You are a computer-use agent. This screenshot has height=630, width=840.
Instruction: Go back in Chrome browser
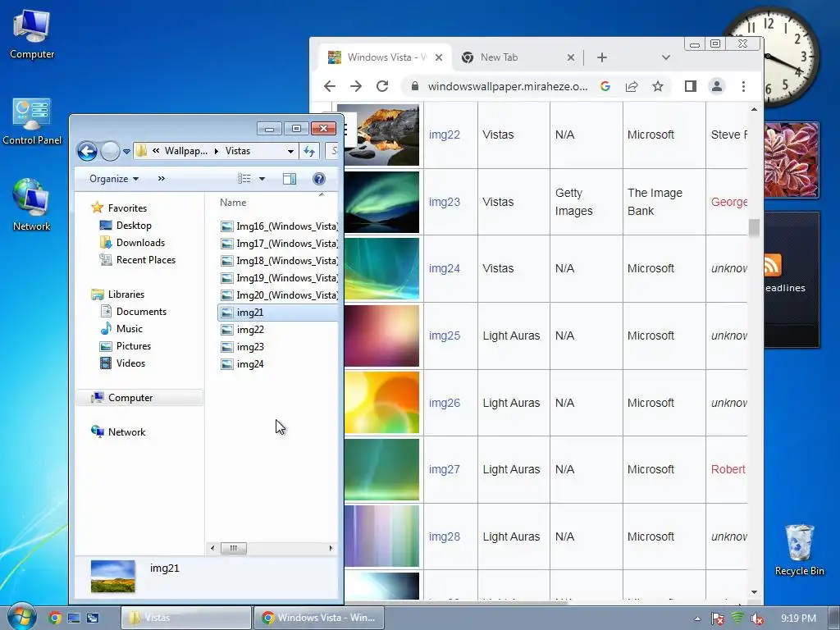click(x=330, y=86)
